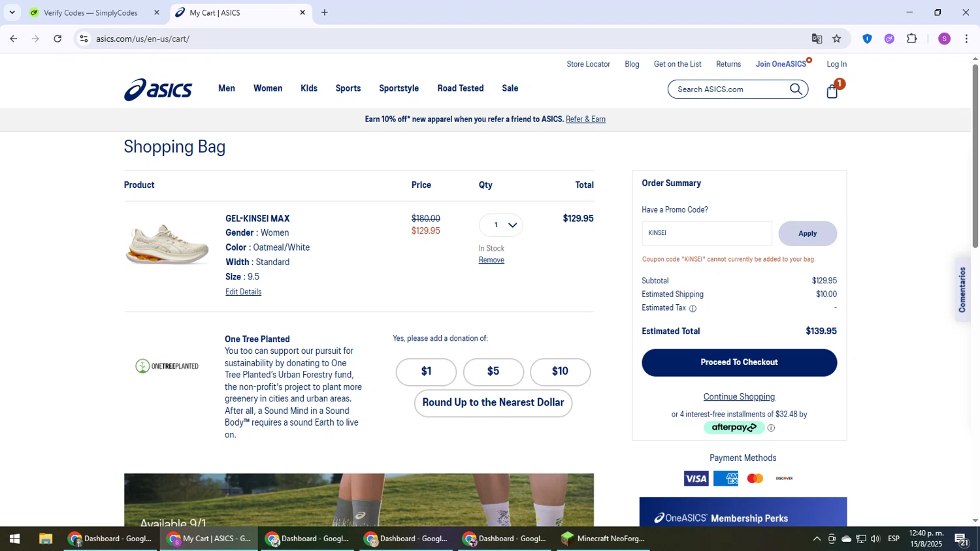Open the Kids menu
This screenshot has height=551, width=980.
[309, 88]
